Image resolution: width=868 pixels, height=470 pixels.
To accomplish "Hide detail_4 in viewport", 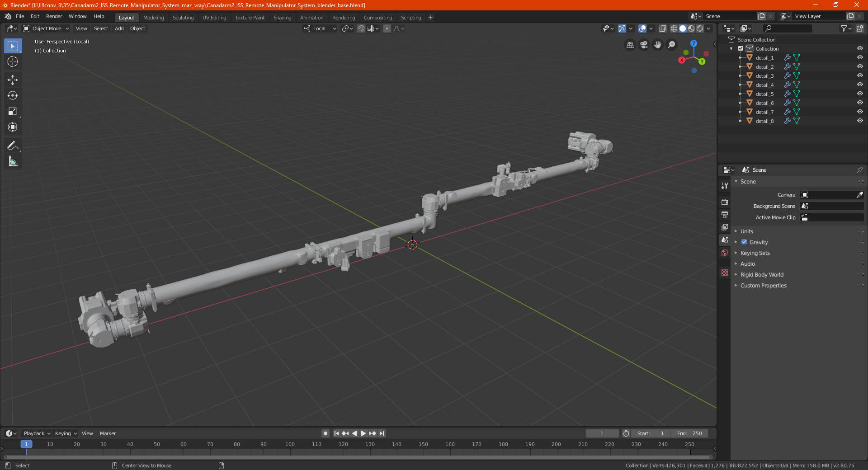I will pos(860,85).
